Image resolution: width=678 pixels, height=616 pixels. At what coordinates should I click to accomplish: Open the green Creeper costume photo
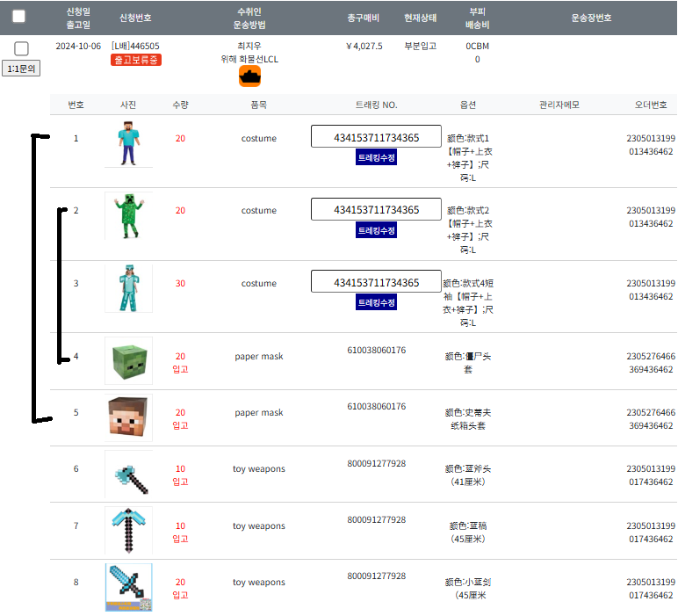pyautogui.click(x=128, y=215)
